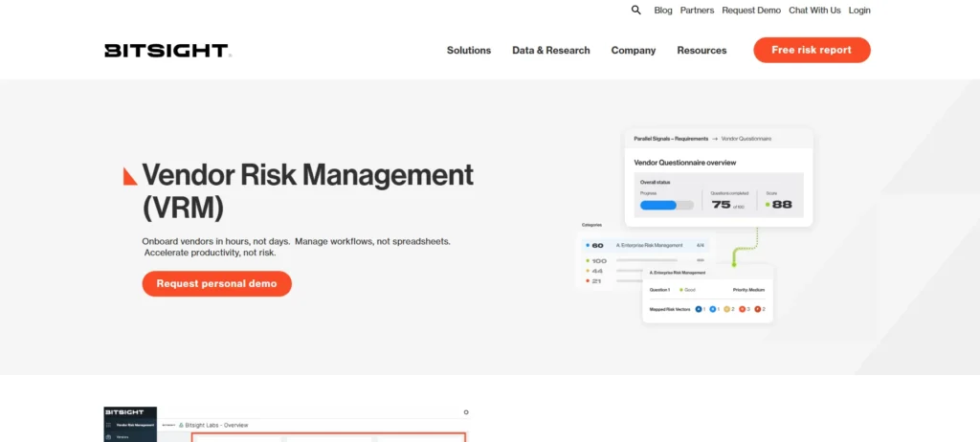Click the orange D mapped risk vector badge
Image resolution: width=980 pixels, height=442 pixels.
pyautogui.click(x=742, y=309)
